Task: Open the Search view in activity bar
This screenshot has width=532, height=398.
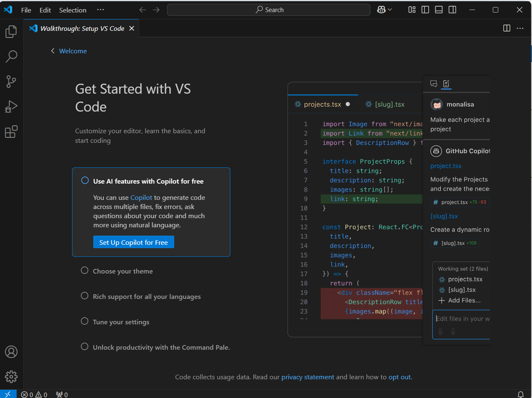Action: click(11, 56)
